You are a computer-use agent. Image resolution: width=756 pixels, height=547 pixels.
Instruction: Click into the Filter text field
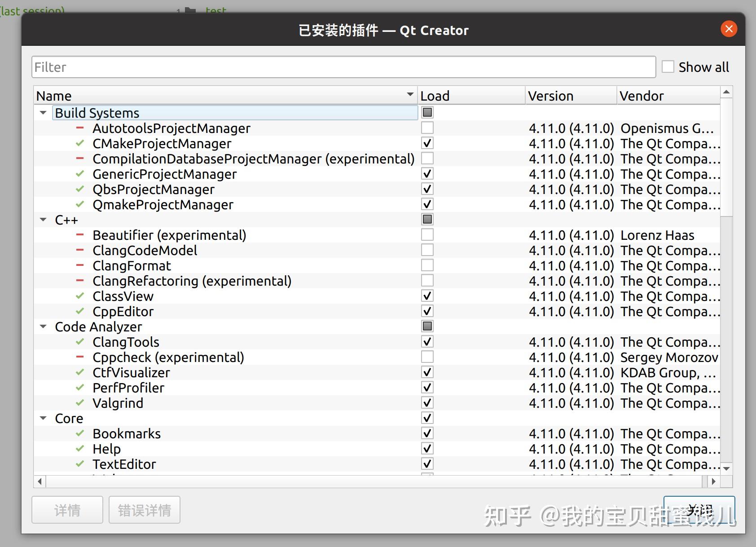[343, 67]
